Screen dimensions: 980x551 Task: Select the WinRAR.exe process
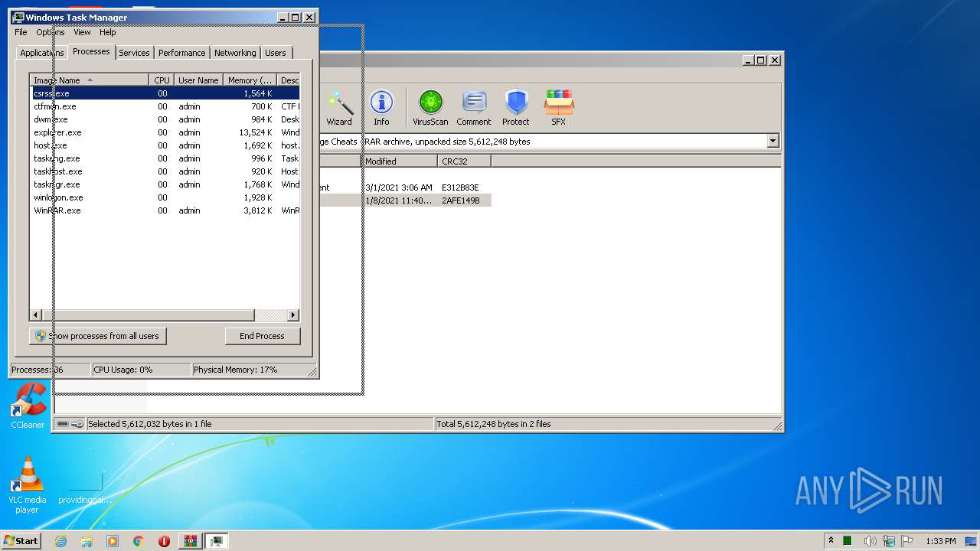pos(165,210)
